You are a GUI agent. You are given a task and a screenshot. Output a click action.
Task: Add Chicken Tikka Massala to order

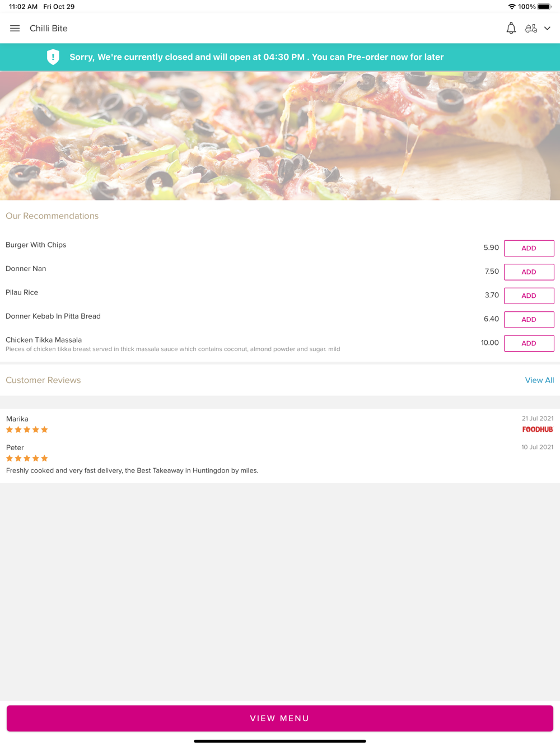tap(529, 343)
